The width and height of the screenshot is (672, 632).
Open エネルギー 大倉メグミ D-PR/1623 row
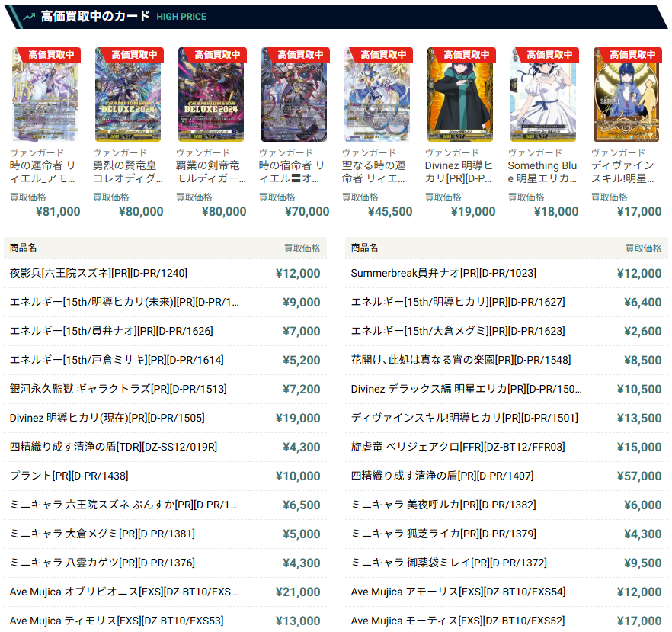coord(506,331)
